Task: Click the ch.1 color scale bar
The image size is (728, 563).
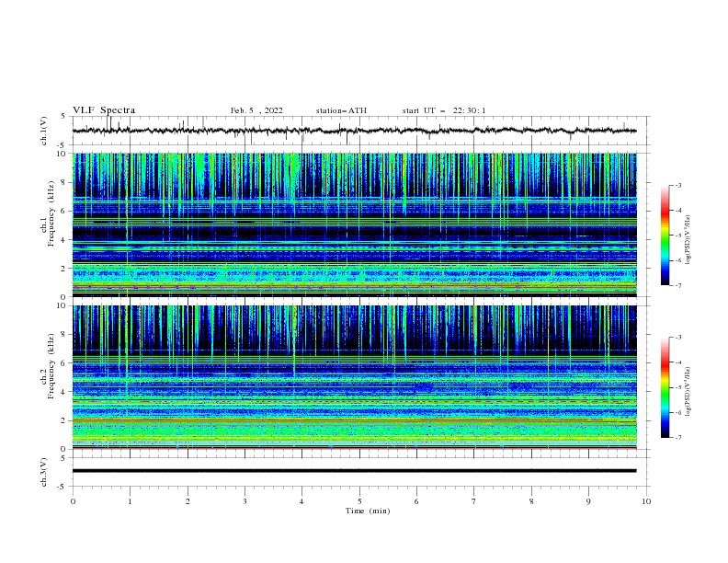Action: click(x=665, y=236)
